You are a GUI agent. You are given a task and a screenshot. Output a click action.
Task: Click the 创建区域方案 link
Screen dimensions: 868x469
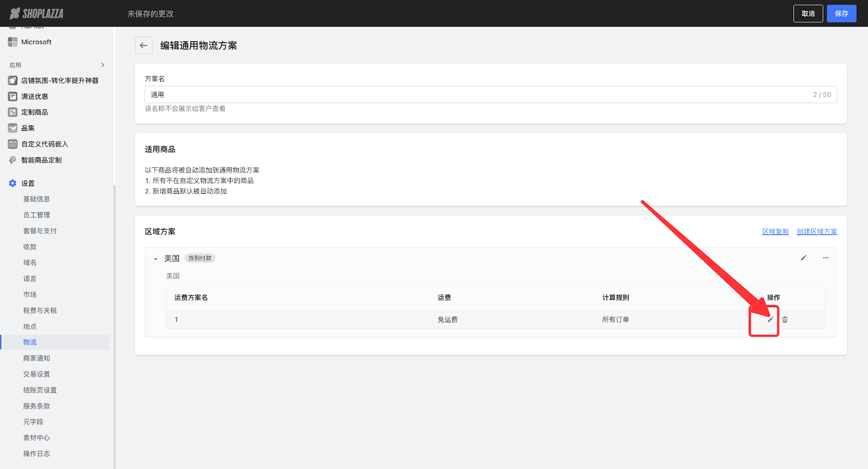pos(816,232)
